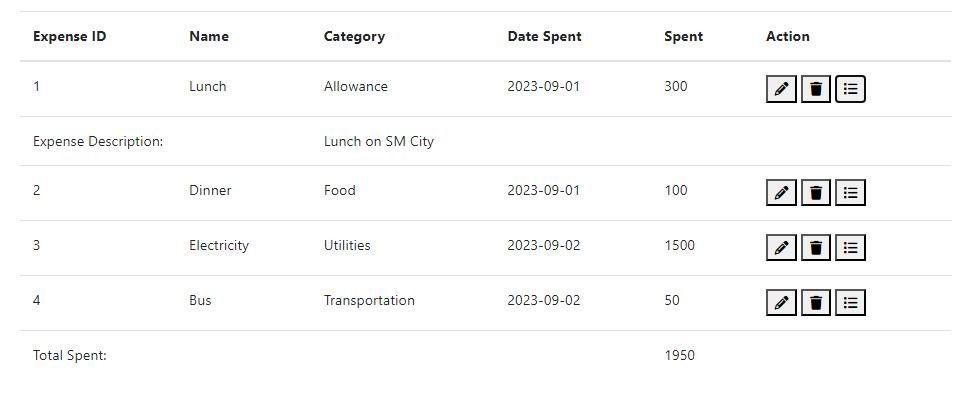Click the total spent value 1950
The height and width of the screenshot is (411, 969).
[x=680, y=355]
